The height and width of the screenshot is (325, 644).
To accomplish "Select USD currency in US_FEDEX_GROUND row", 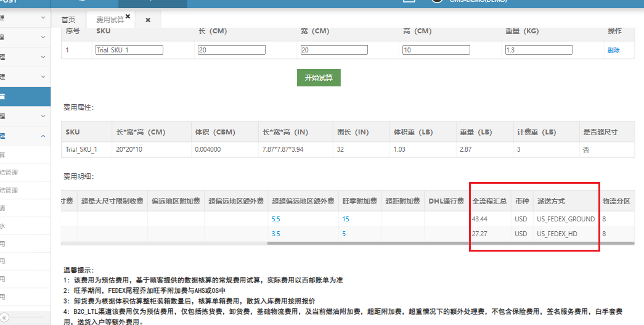I will pos(521,219).
